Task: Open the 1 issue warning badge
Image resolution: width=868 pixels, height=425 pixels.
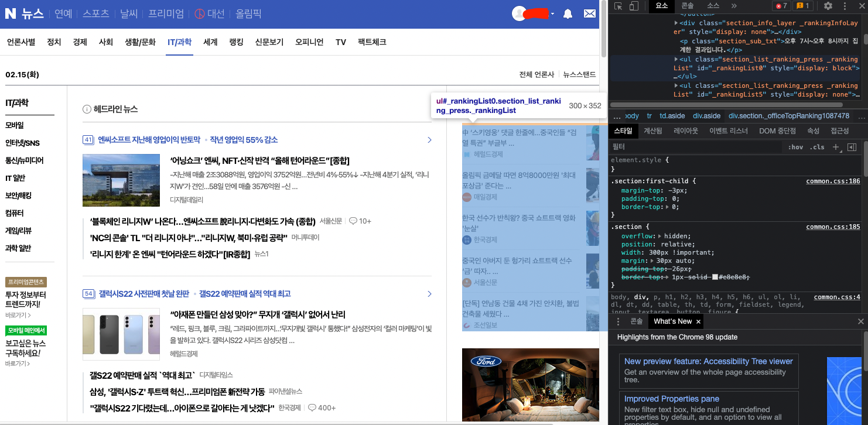Action: [804, 6]
